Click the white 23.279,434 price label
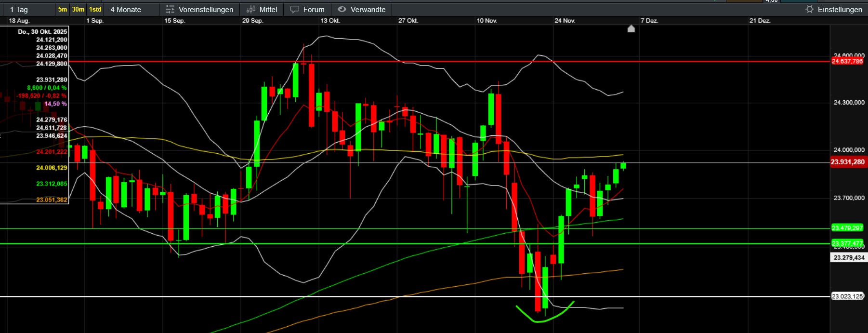This screenshot has width=868, height=333. pos(849,258)
